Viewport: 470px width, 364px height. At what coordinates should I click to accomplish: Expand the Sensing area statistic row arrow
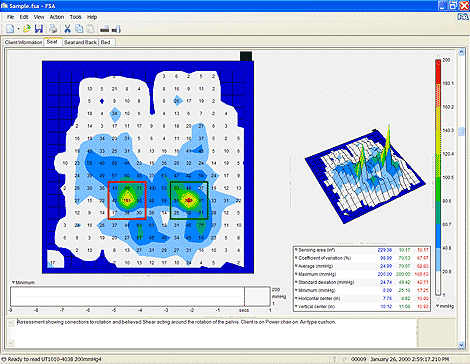pos(296,250)
